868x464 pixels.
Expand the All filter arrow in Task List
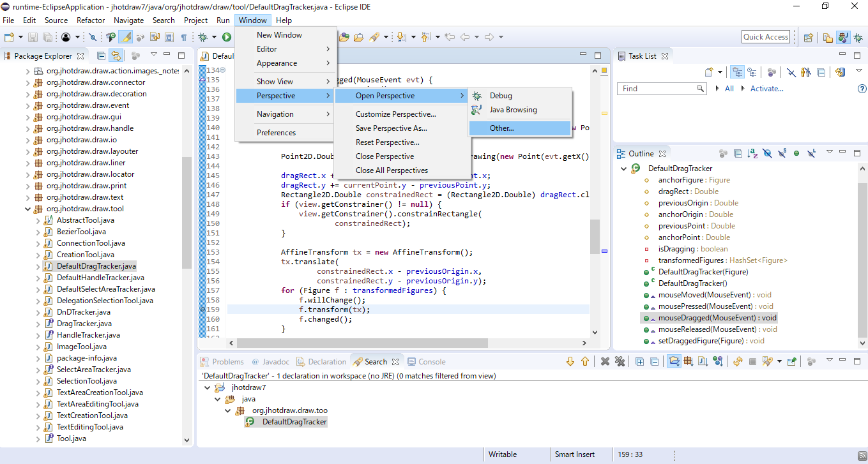tap(718, 89)
